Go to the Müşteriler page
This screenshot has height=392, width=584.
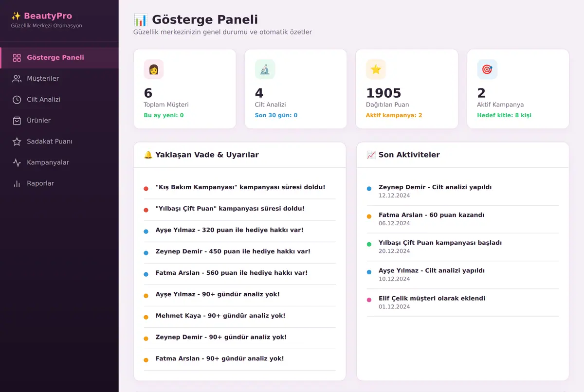click(x=59, y=79)
